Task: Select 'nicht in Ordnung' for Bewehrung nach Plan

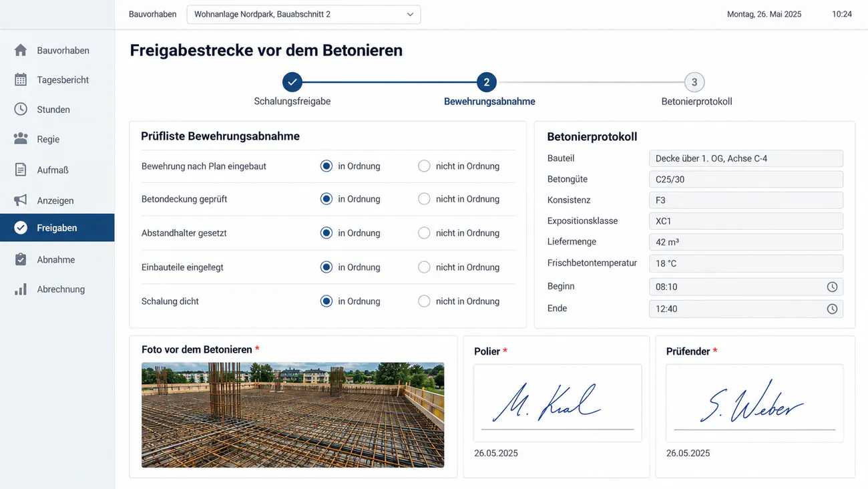Action: point(424,166)
